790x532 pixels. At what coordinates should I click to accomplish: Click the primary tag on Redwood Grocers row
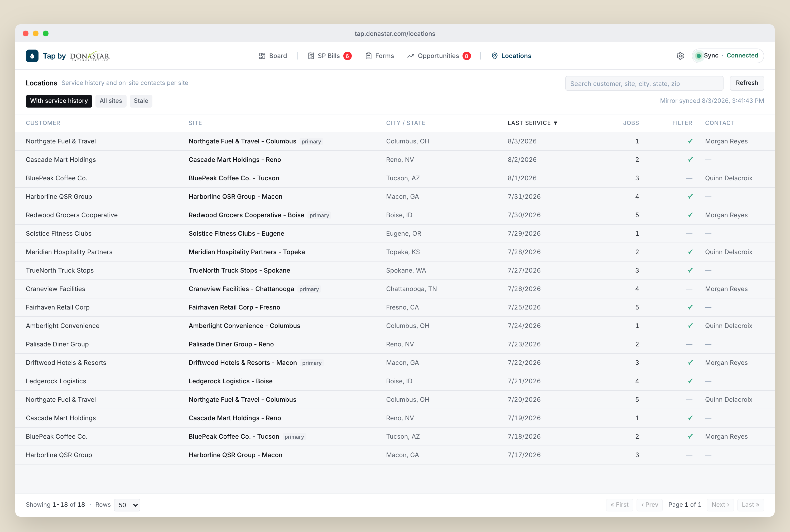click(319, 215)
